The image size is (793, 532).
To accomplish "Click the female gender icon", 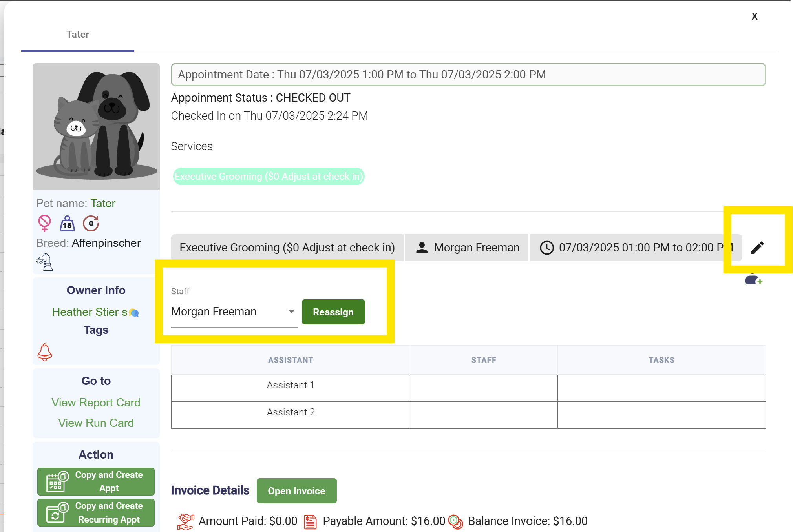I will (44, 223).
